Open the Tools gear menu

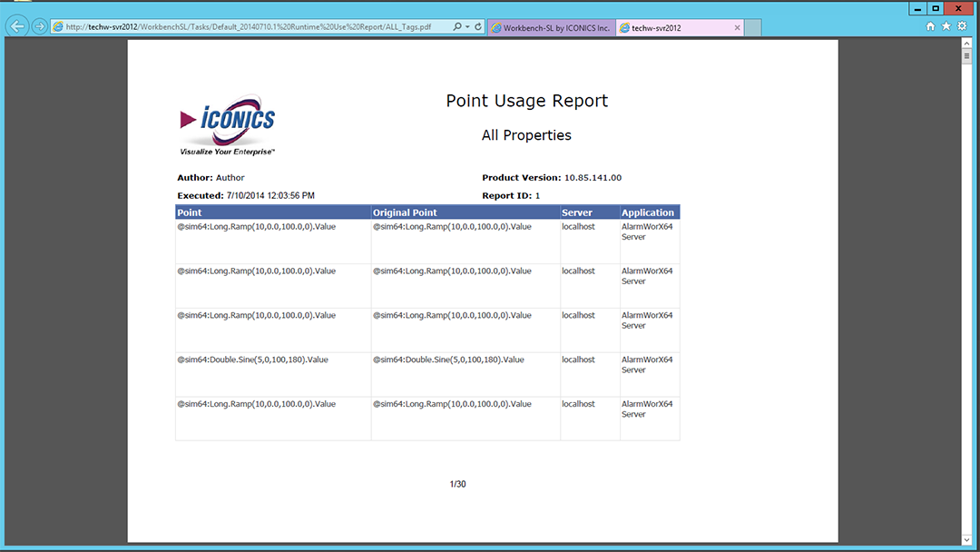962,26
